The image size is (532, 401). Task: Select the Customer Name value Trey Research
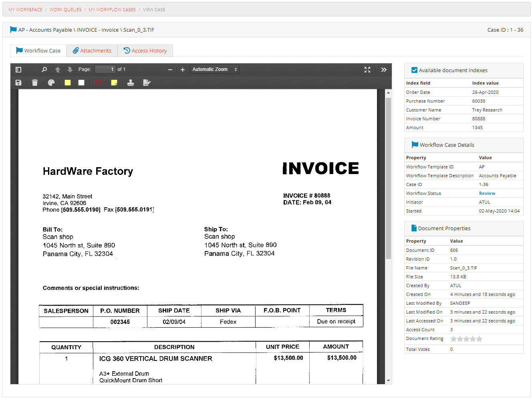point(487,110)
